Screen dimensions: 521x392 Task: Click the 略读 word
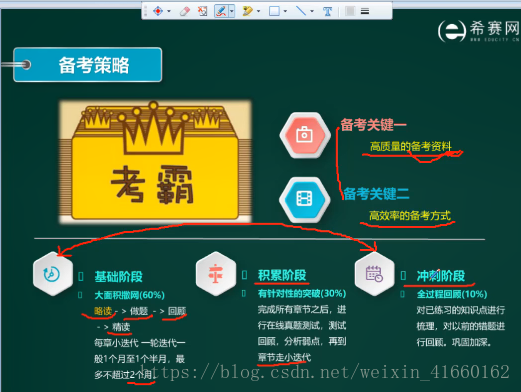coord(103,311)
